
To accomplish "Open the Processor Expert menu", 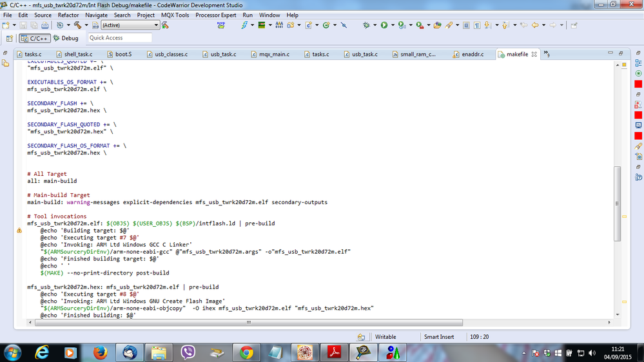I will click(x=215, y=15).
